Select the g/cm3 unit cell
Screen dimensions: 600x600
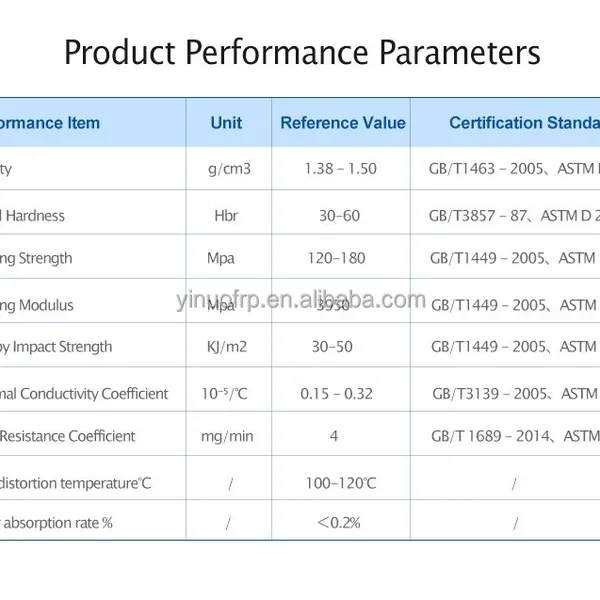229,169
